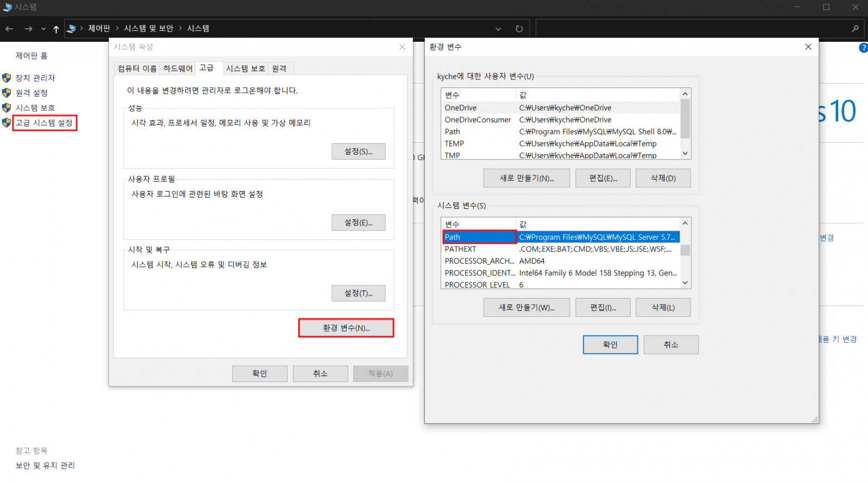Image resolution: width=868 pixels, height=483 pixels.
Task: Click shield icon beside 장치 관리자
Action: pyautogui.click(x=7, y=78)
